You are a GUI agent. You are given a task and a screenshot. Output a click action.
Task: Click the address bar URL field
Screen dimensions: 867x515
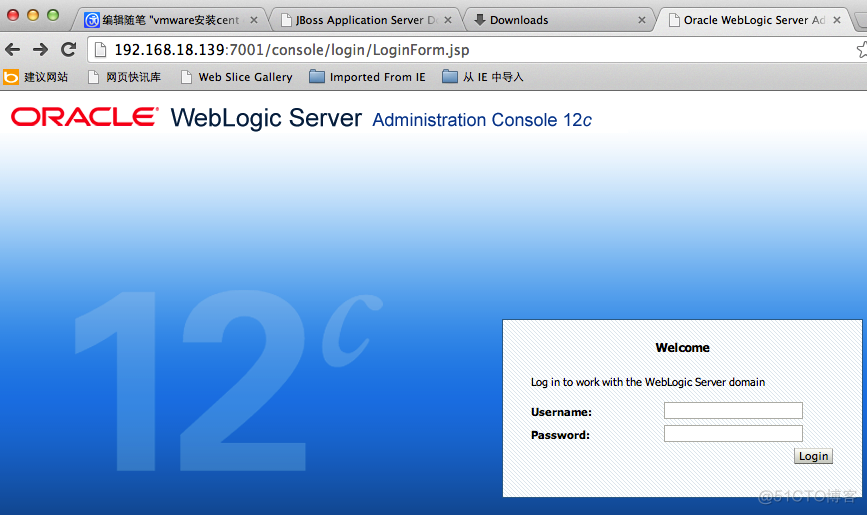476,50
